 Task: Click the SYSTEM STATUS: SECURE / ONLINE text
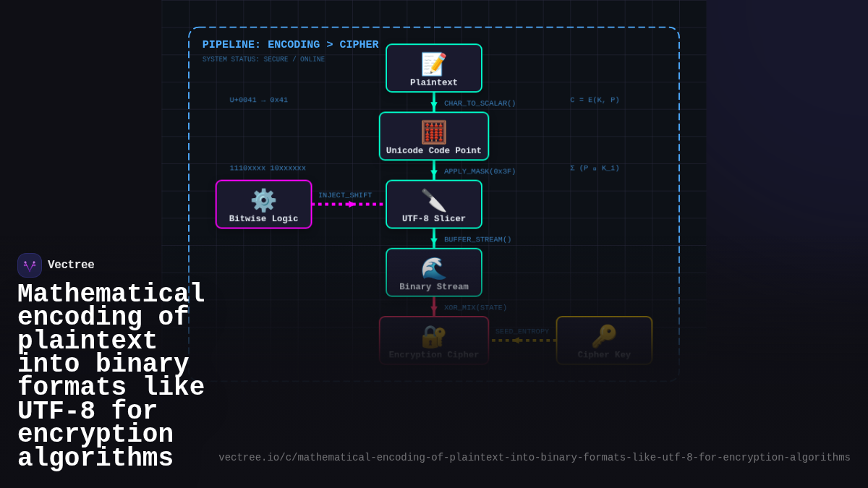point(263,59)
